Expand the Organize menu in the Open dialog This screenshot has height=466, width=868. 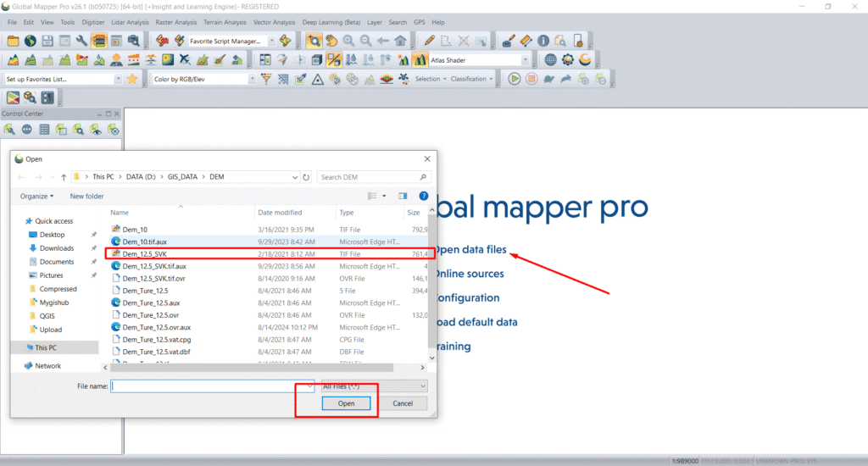tap(37, 196)
